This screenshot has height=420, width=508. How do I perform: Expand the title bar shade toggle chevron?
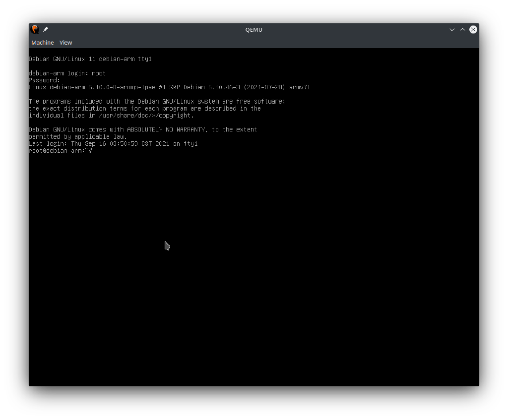(462, 29)
